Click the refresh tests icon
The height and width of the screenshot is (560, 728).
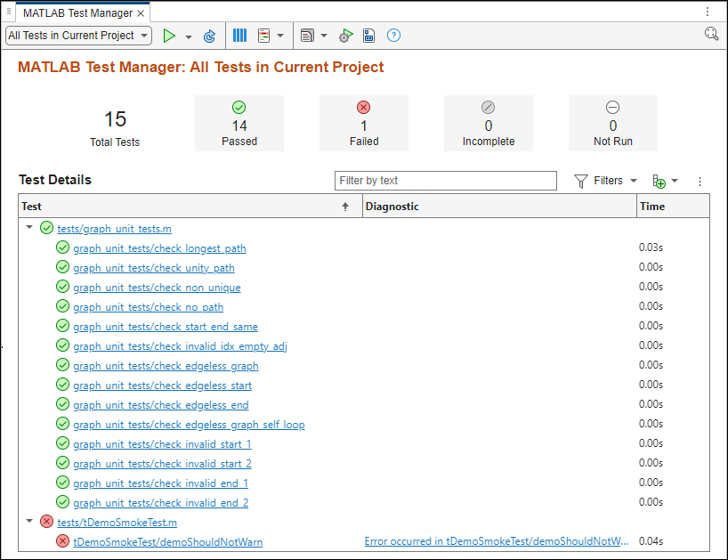click(209, 36)
